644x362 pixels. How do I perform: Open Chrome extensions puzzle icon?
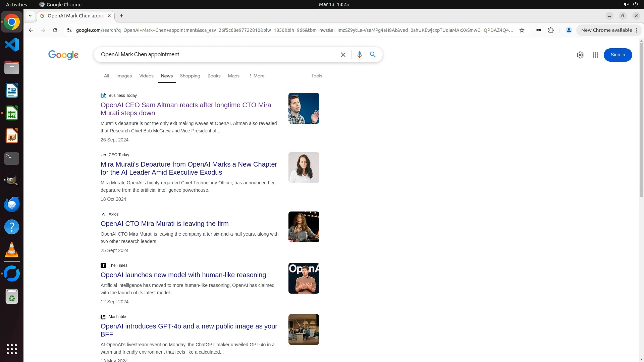(x=551, y=30)
